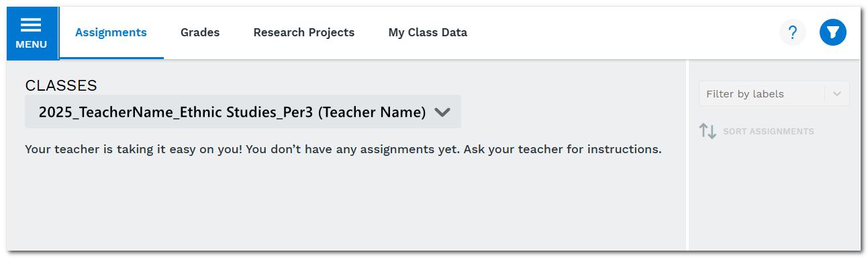The width and height of the screenshot is (868, 258).
Task: Focus the Filter by labels field
Action: 774,93
